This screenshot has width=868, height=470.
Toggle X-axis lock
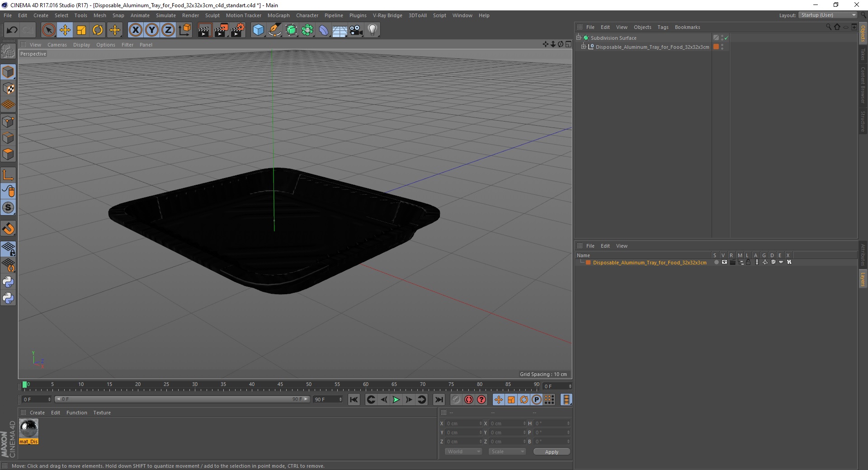[x=136, y=30]
